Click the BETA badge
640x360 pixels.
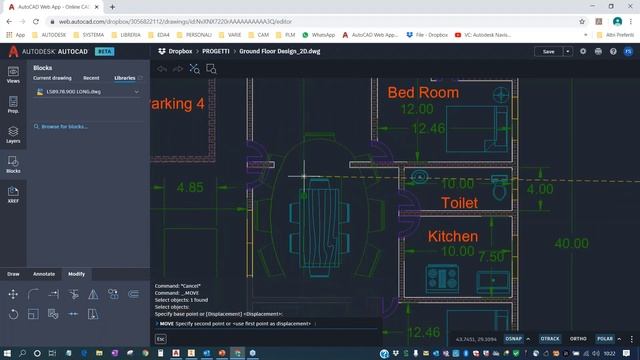point(104,51)
